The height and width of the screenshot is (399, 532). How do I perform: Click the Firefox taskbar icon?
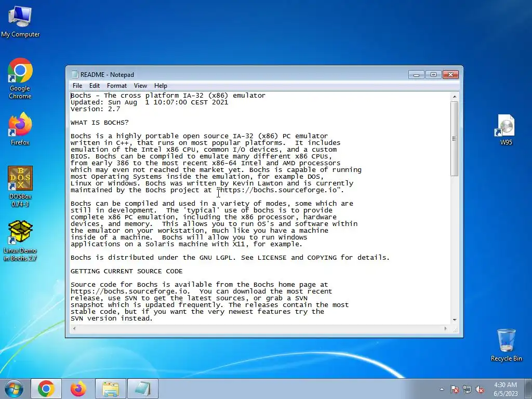78,389
